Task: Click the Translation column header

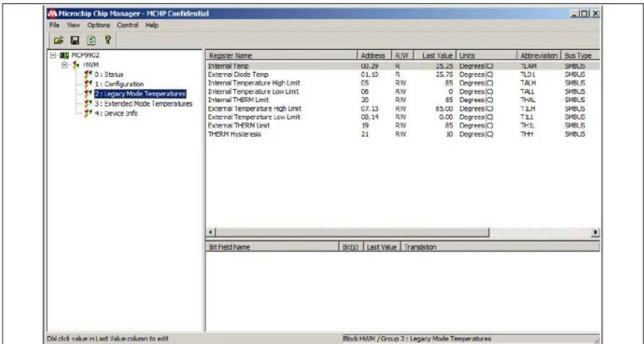Action: pyautogui.click(x=500, y=247)
